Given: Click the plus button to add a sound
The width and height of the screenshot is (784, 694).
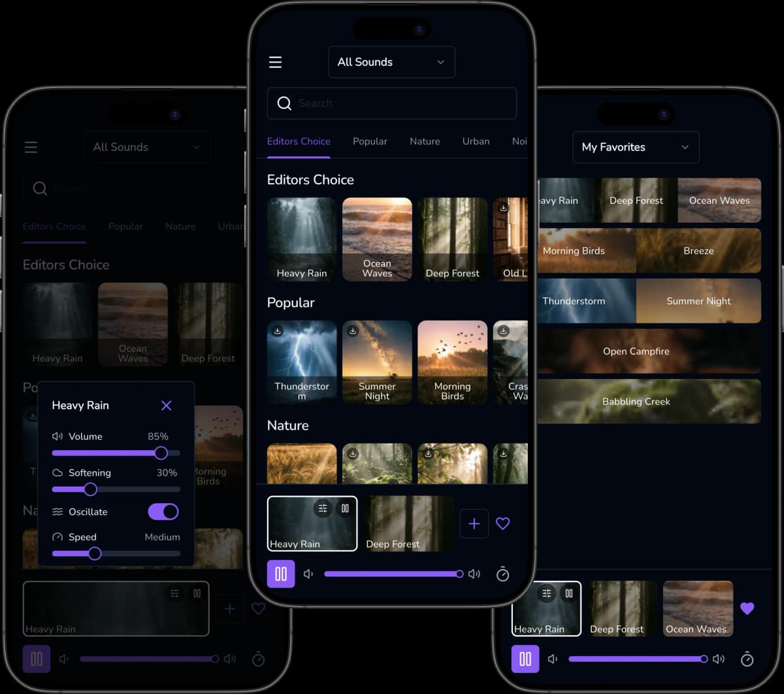Looking at the screenshot, I should pos(474,523).
